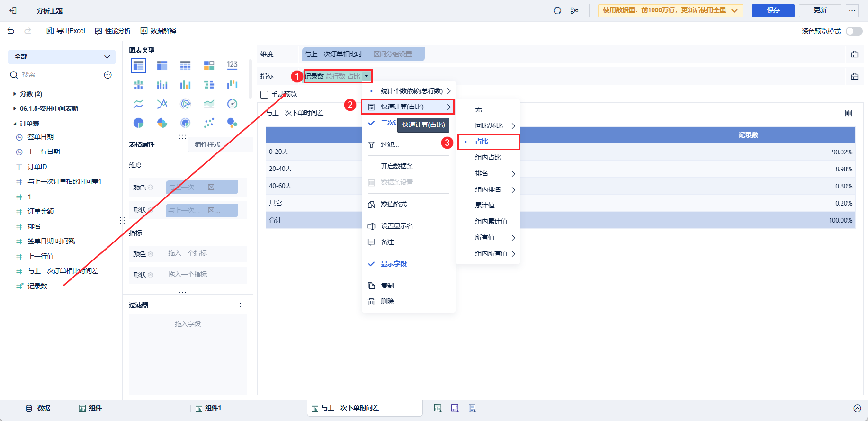868x421 pixels.
Task: Open the circled-dots options icon beside search
Action: 108,75
